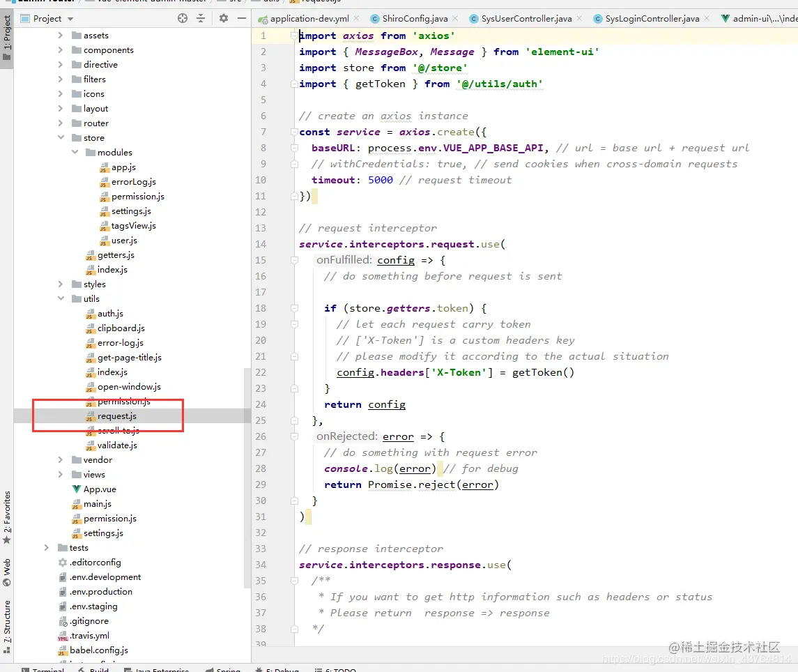
Task: Select .env.development file
Action: (105, 577)
